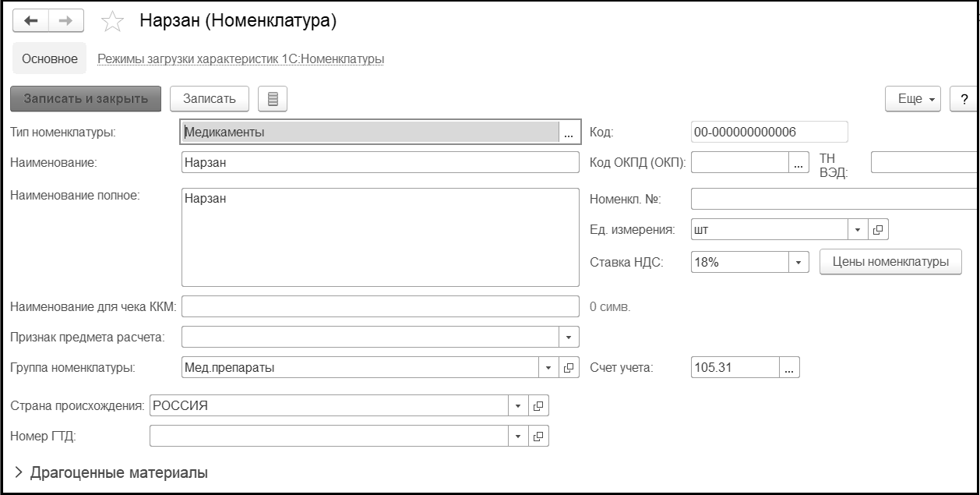Open Режимы загрузки характеристик 1С:Номенклатуры link

tap(240, 59)
